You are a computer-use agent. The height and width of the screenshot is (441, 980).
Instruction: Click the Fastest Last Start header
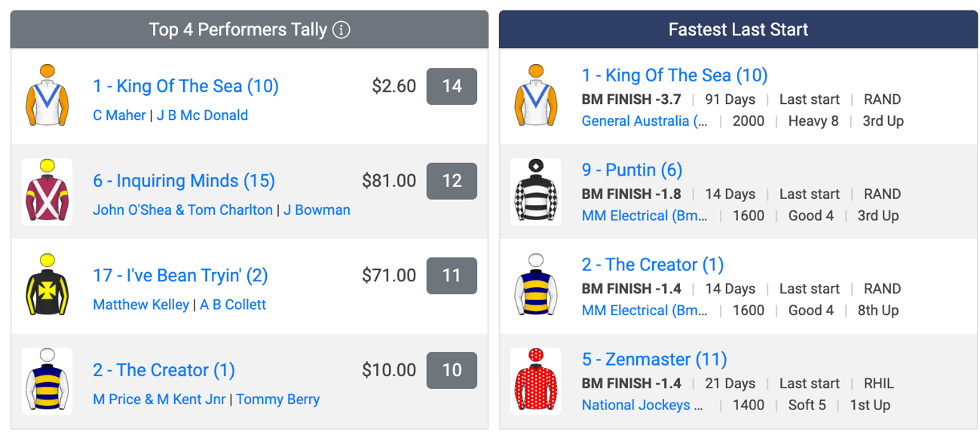pyautogui.click(x=739, y=29)
